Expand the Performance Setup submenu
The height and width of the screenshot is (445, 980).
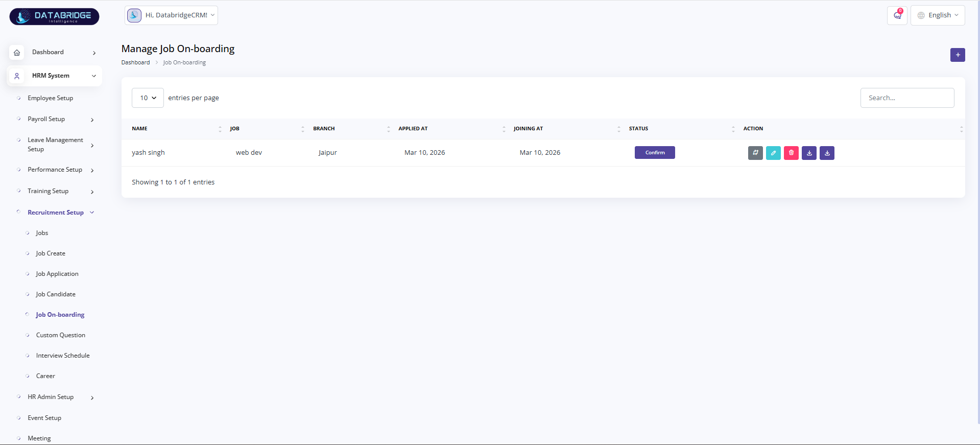[x=92, y=170]
